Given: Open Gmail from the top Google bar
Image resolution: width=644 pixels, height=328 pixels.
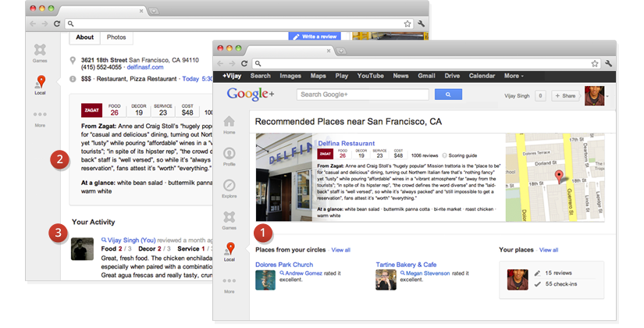Looking at the screenshot, I should pos(426,76).
